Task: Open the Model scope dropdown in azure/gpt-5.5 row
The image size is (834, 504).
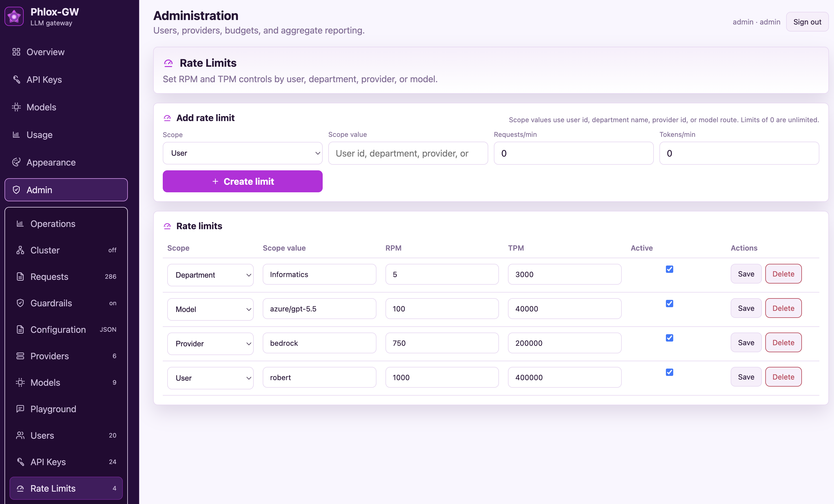Action: point(210,309)
